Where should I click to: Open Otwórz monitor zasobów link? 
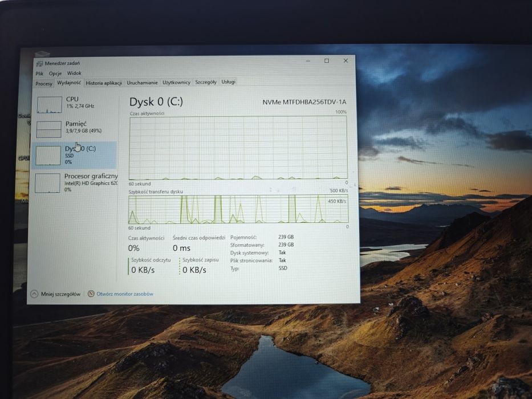(125, 294)
